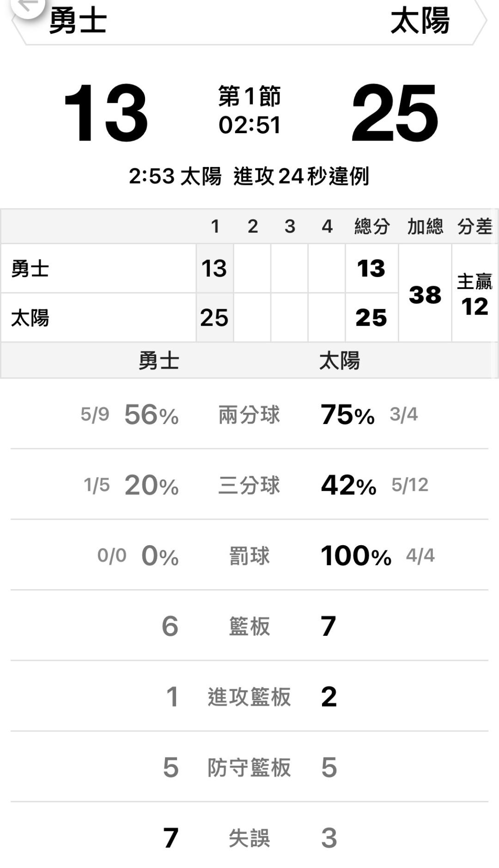
Task: Select 太陽 team name in top banner
Action: pos(420,21)
